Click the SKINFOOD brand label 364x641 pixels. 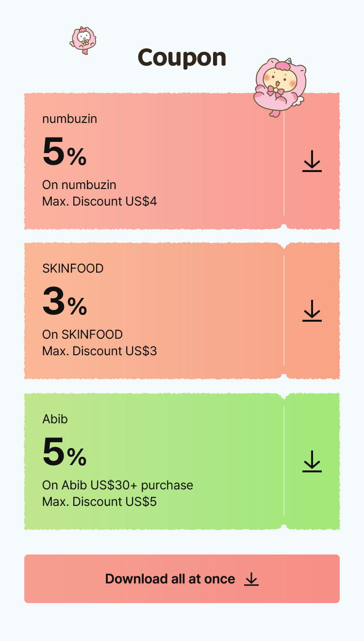point(73,268)
